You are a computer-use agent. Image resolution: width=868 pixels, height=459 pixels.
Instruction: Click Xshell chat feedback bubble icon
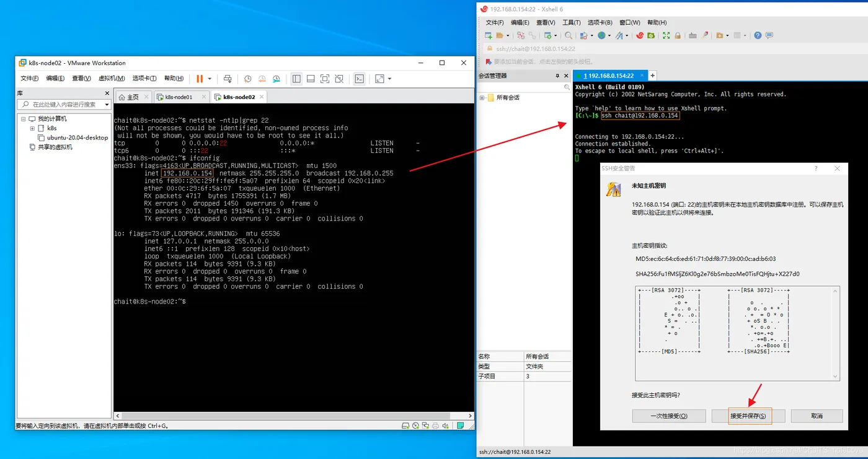[769, 35]
